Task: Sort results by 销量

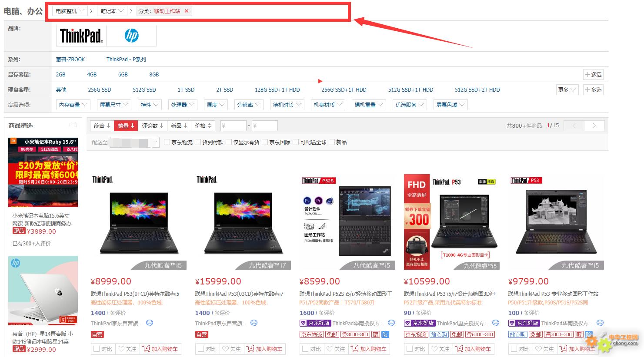Action: click(126, 126)
